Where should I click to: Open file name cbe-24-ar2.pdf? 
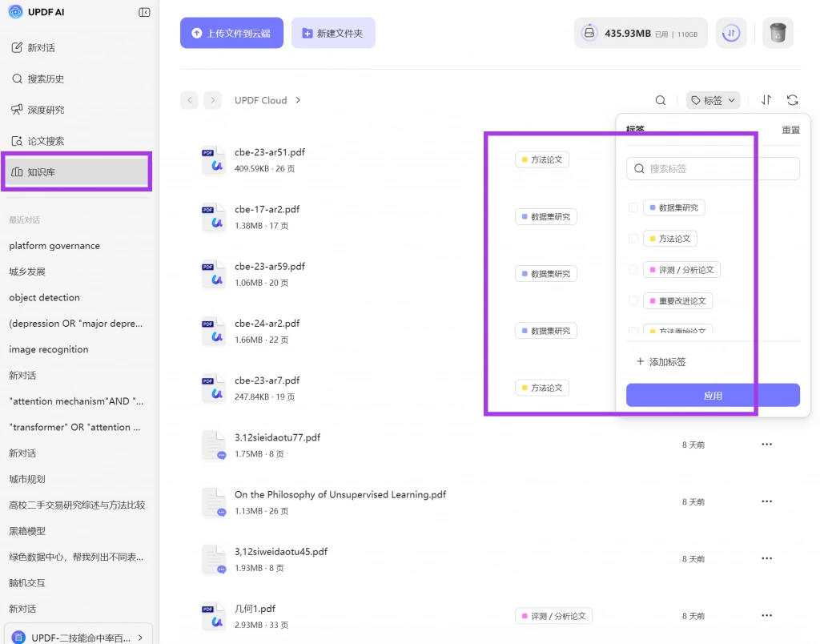click(x=267, y=324)
